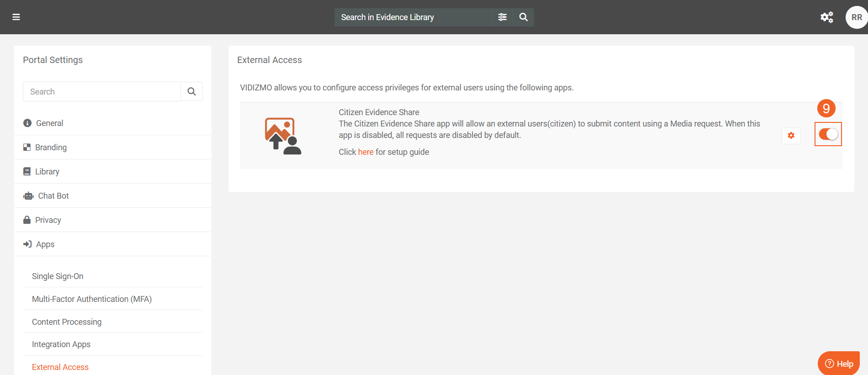868x375 pixels.
Task: Open the General settings section
Action: click(49, 123)
